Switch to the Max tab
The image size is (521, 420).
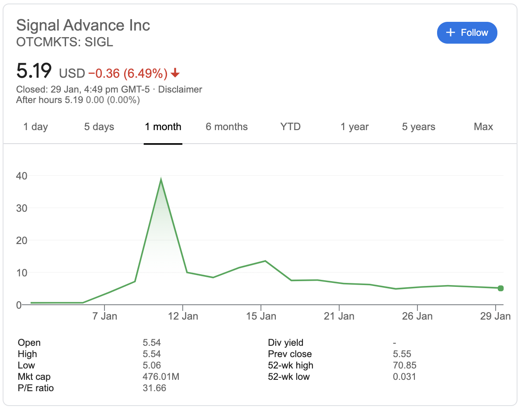point(483,127)
